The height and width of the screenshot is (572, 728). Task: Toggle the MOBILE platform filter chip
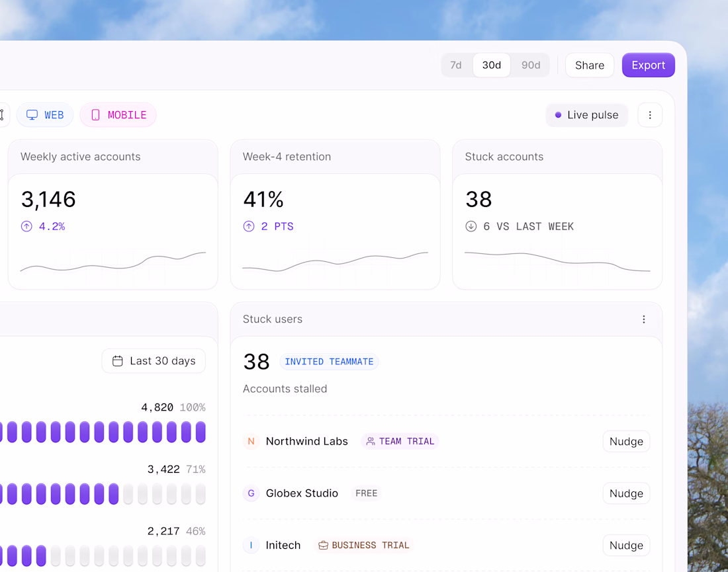(x=118, y=115)
